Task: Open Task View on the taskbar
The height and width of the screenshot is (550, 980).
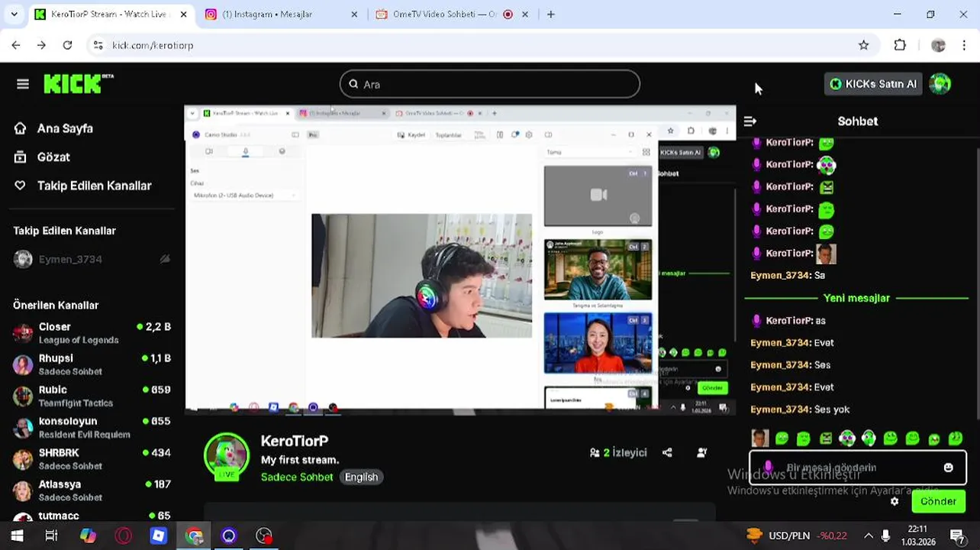Action: point(51,535)
